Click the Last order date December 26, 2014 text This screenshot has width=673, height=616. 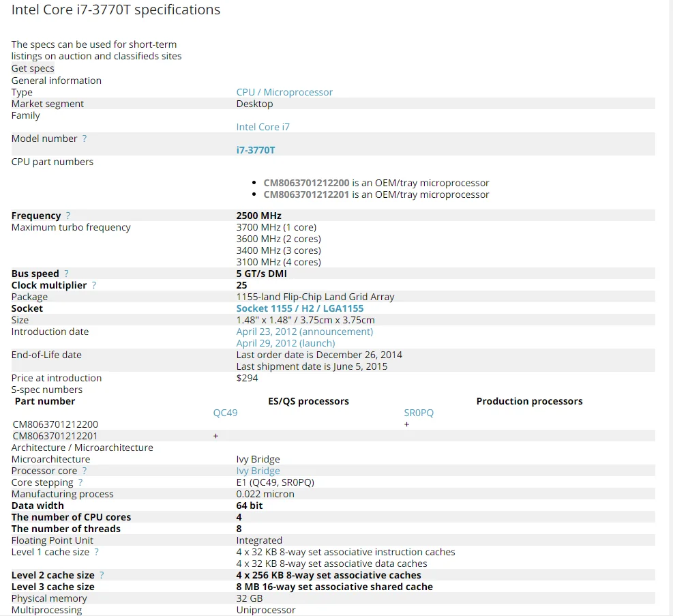(x=319, y=355)
